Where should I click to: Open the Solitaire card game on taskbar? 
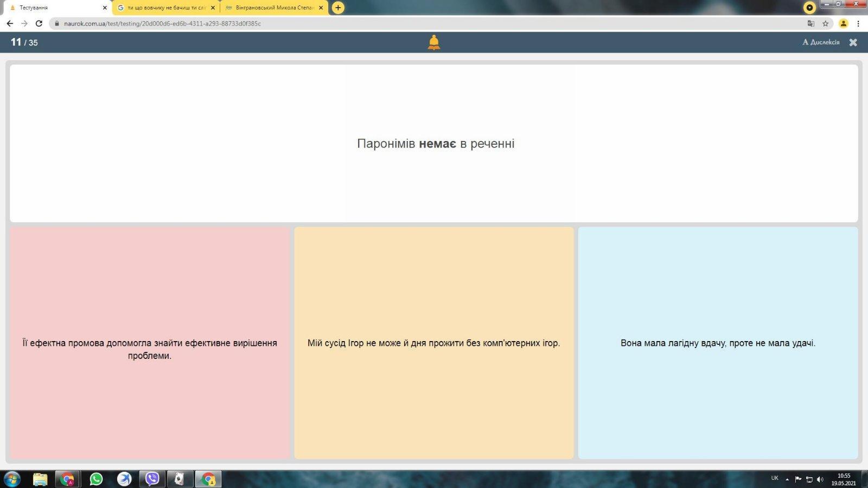180,479
